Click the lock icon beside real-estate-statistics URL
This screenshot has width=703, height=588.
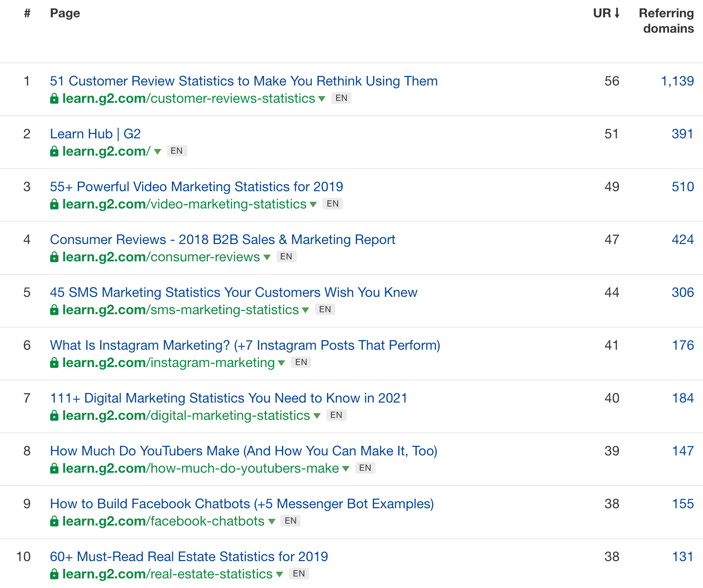[x=54, y=574]
